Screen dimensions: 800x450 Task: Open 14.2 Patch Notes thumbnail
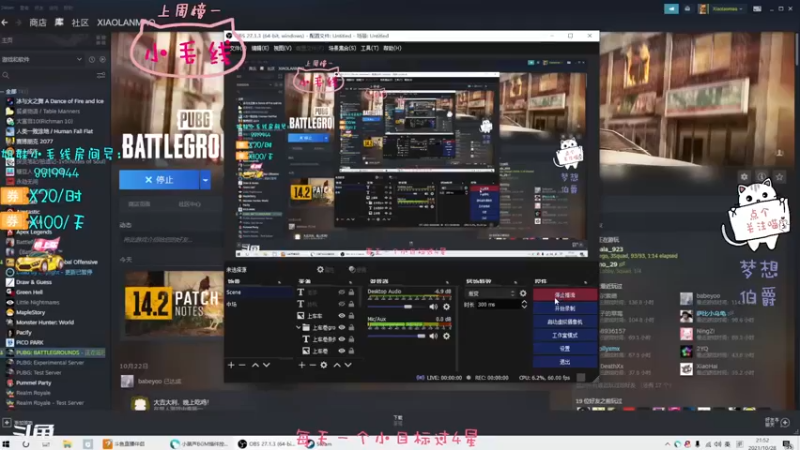click(x=173, y=304)
